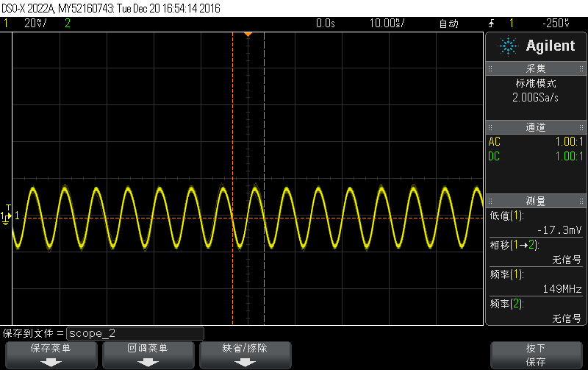This screenshot has width=588, height=370.
Task: Open the 测量 measurements panel header
Action: click(536, 201)
